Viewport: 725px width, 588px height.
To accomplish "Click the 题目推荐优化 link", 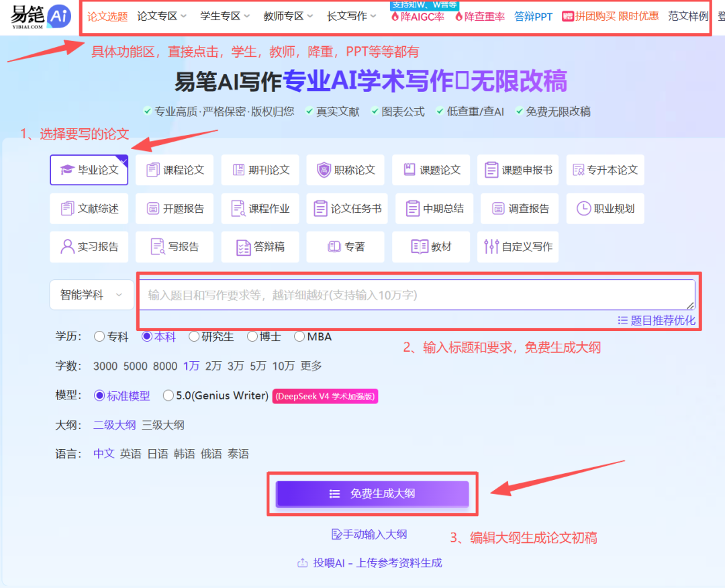I will tap(657, 320).
